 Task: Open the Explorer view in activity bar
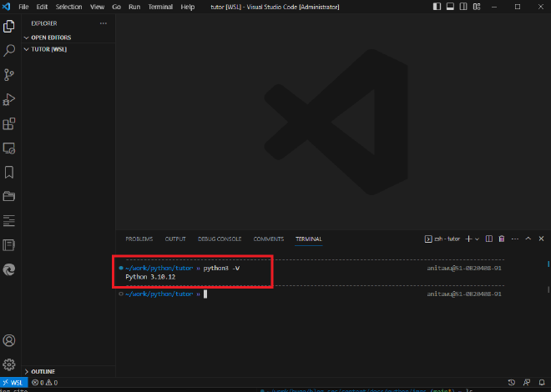click(x=9, y=27)
